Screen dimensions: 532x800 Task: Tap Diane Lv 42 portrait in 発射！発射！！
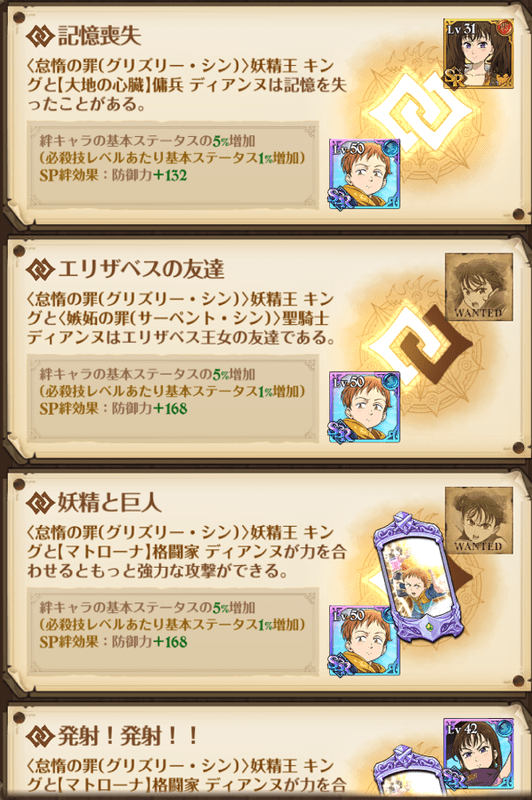click(478, 754)
